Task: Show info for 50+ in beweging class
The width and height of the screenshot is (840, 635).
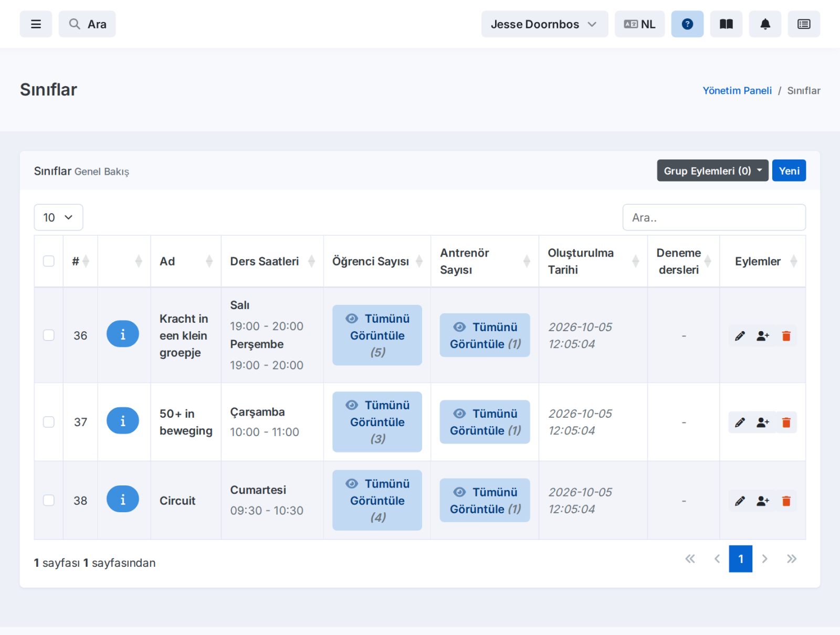Action: click(123, 420)
